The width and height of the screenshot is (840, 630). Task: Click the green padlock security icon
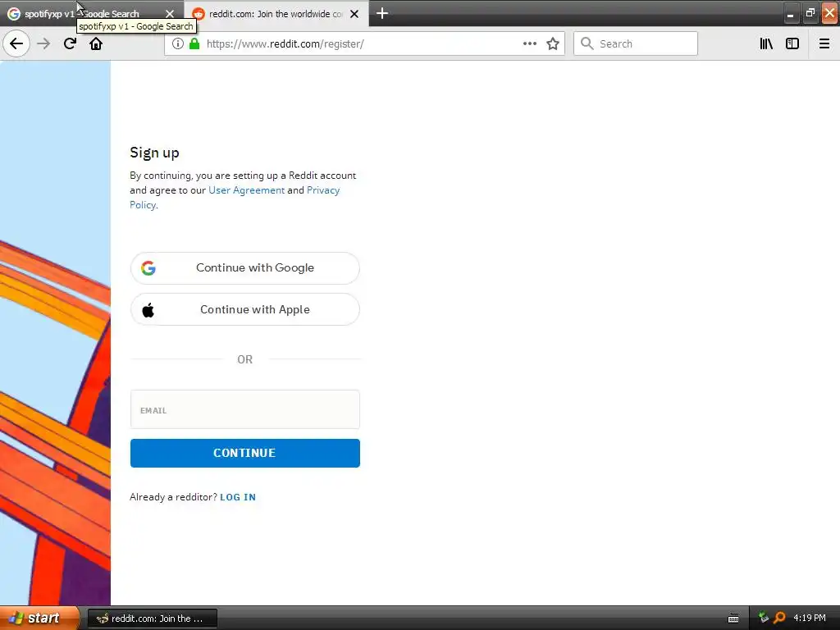coord(194,44)
